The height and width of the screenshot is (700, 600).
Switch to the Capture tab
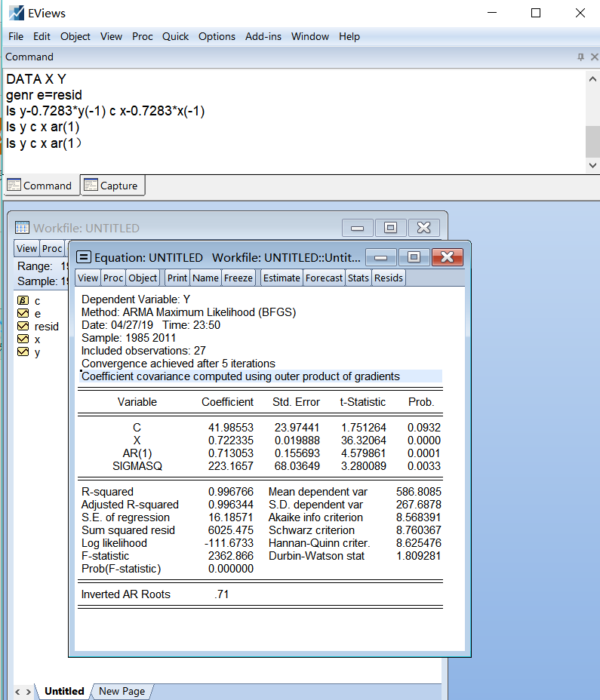point(112,186)
